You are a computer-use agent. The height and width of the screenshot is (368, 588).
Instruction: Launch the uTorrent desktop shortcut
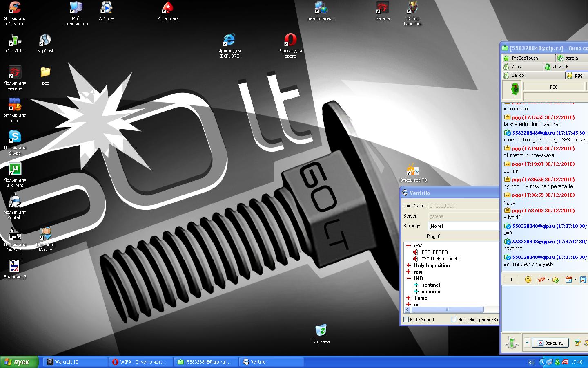click(x=15, y=175)
